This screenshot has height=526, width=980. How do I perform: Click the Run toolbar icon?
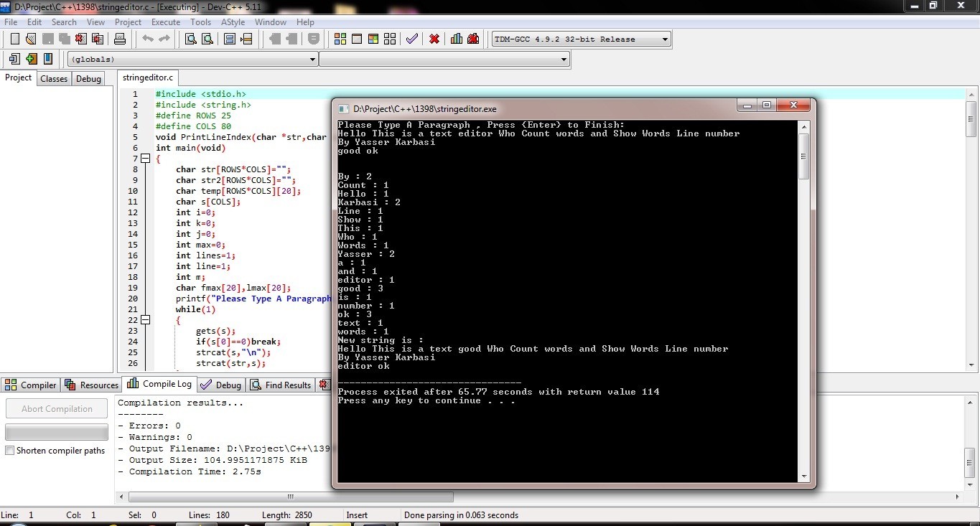(357, 39)
